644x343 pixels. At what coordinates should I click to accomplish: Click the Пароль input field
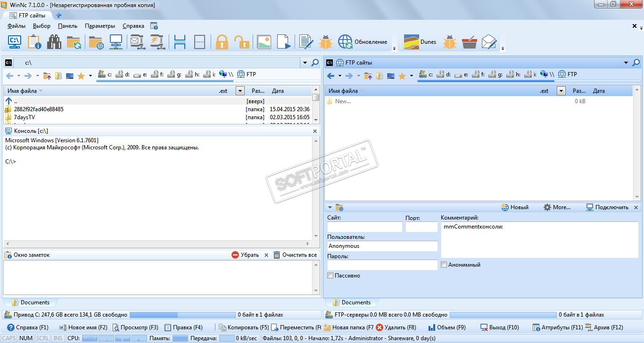point(382,265)
